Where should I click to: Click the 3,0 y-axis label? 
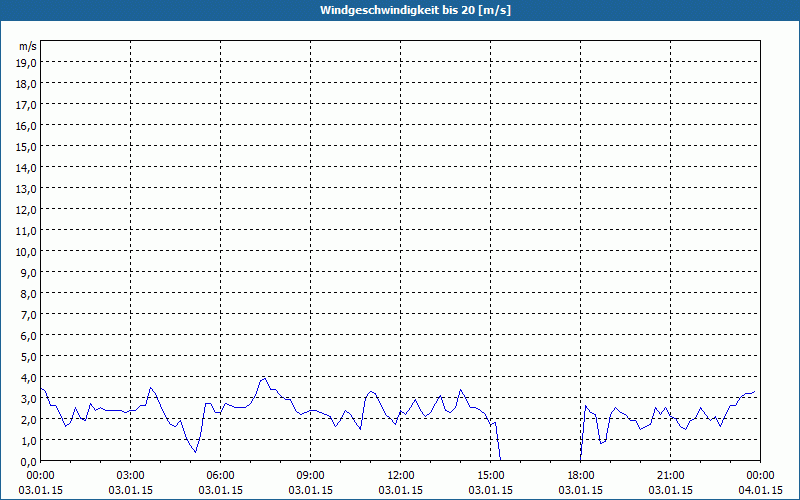click(30, 398)
